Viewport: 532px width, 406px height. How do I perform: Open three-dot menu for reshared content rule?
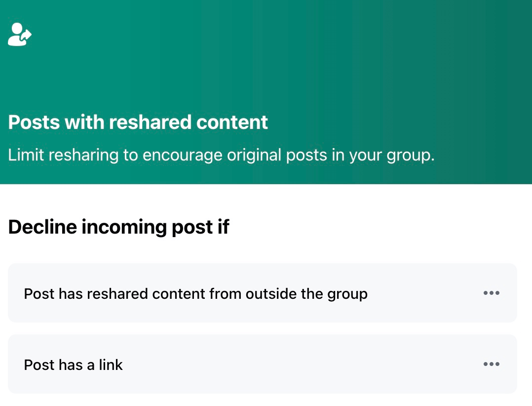pyautogui.click(x=492, y=293)
